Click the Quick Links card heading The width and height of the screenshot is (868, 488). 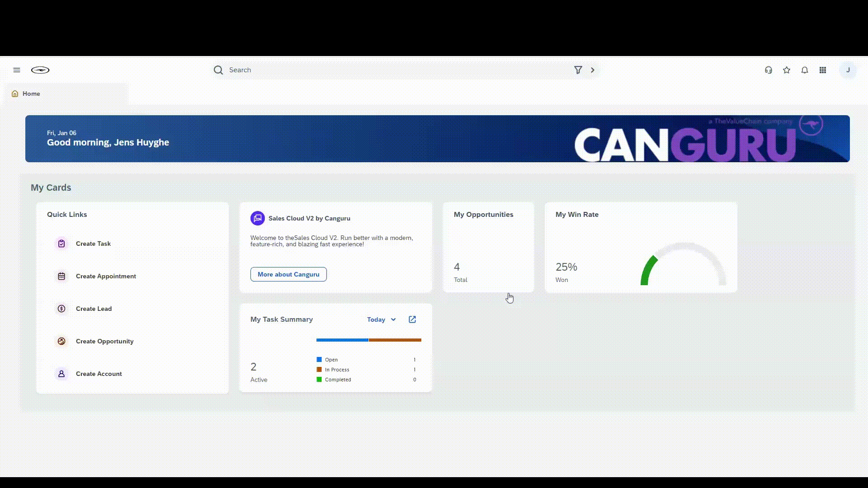click(67, 215)
